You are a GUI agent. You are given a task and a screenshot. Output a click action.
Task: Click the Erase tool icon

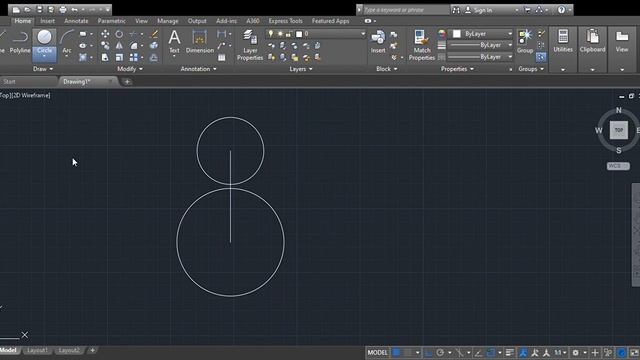[154, 34]
